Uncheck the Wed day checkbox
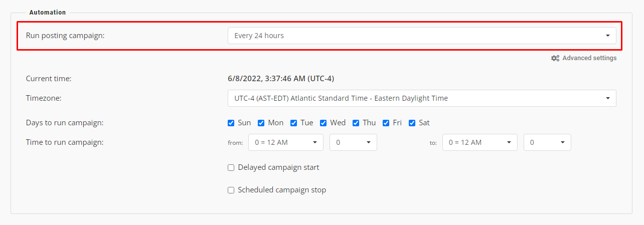Screen dimensions: 644x225 click(324, 123)
